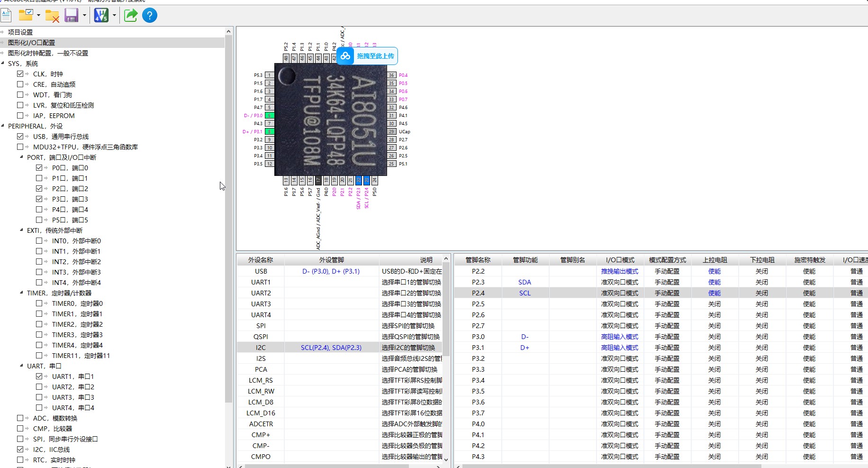Viewport: 868px width, 468px height.
Task: Select the I2C row in peripheral table
Action: coord(261,348)
